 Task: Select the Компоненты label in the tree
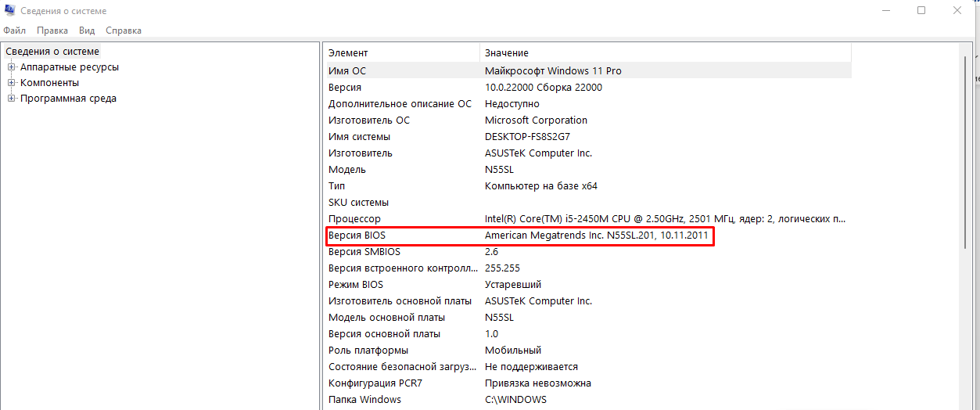click(x=49, y=83)
